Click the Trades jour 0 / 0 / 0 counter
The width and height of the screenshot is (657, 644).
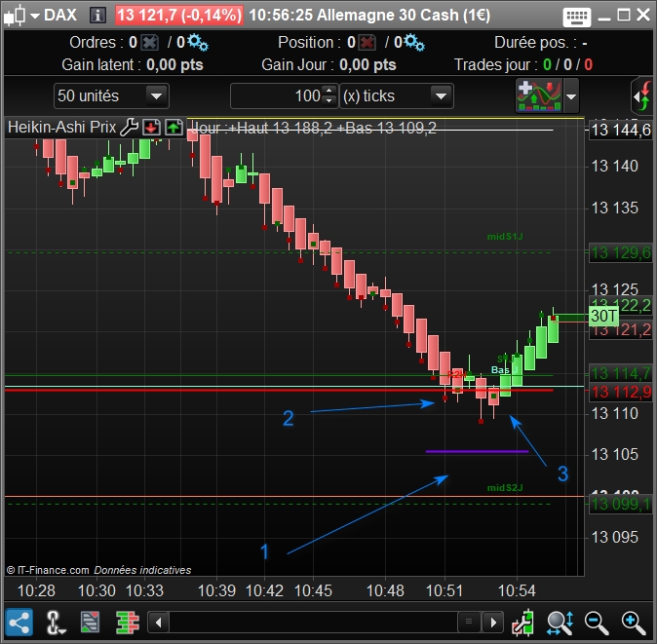[567, 64]
